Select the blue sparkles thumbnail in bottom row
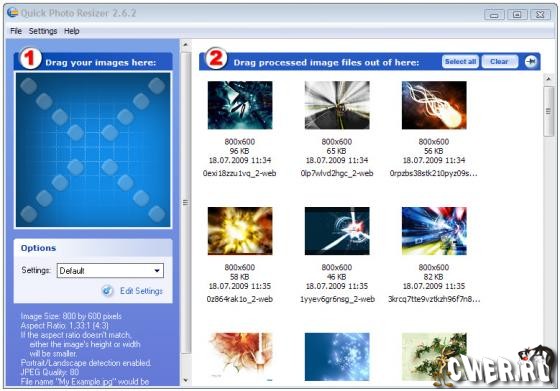 [337, 357]
